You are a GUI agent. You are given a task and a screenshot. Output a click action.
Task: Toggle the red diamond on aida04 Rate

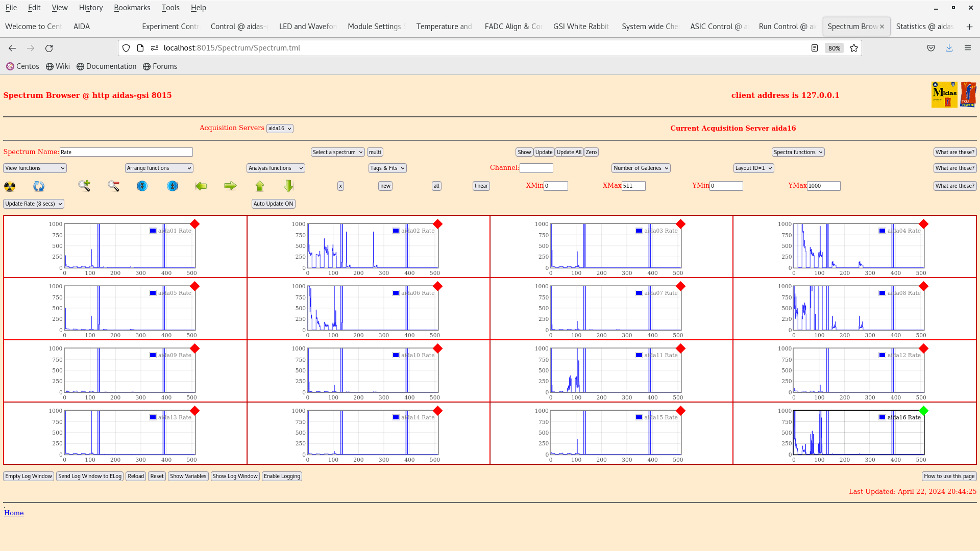pos(924,224)
